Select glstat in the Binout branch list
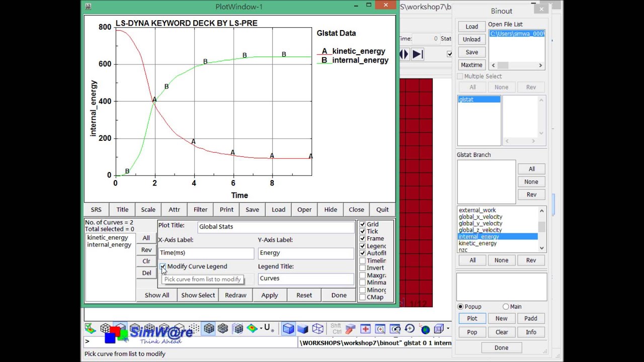The image size is (644, 362). click(x=479, y=100)
